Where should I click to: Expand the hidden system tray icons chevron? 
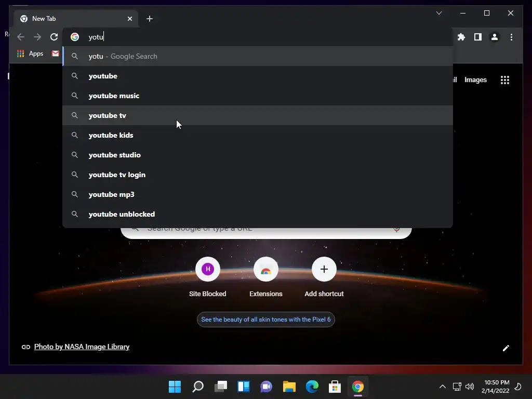point(443,387)
